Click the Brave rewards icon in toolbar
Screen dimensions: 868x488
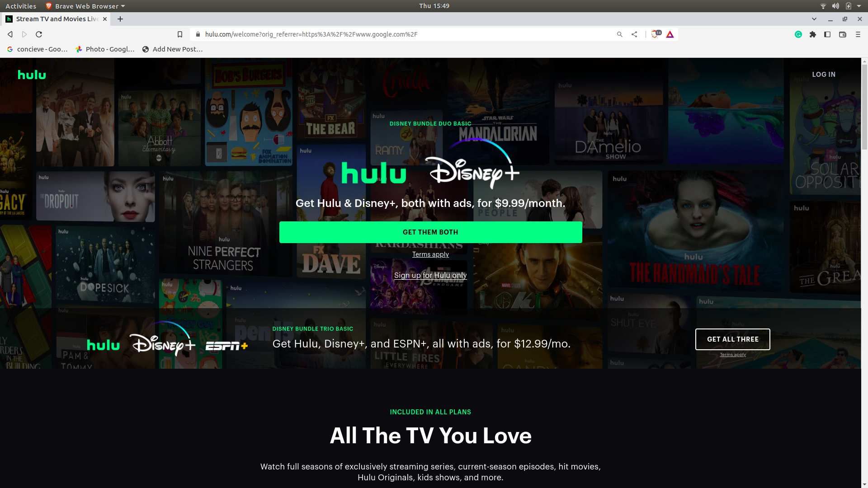(x=670, y=34)
